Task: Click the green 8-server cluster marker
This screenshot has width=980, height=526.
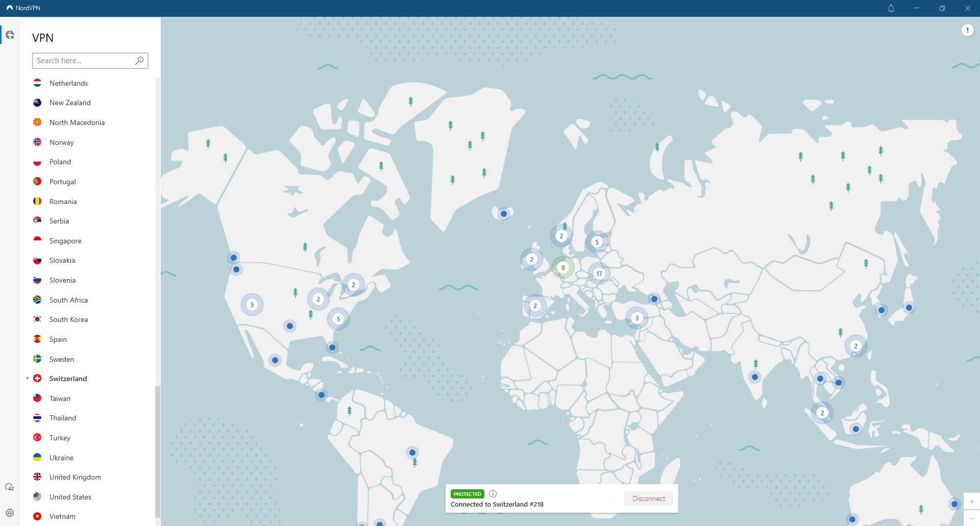Action: tap(563, 267)
